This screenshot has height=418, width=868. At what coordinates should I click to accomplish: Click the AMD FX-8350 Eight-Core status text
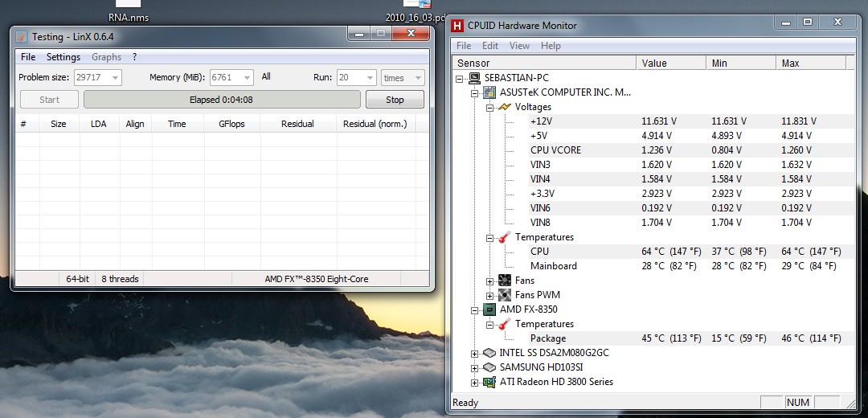click(x=317, y=279)
